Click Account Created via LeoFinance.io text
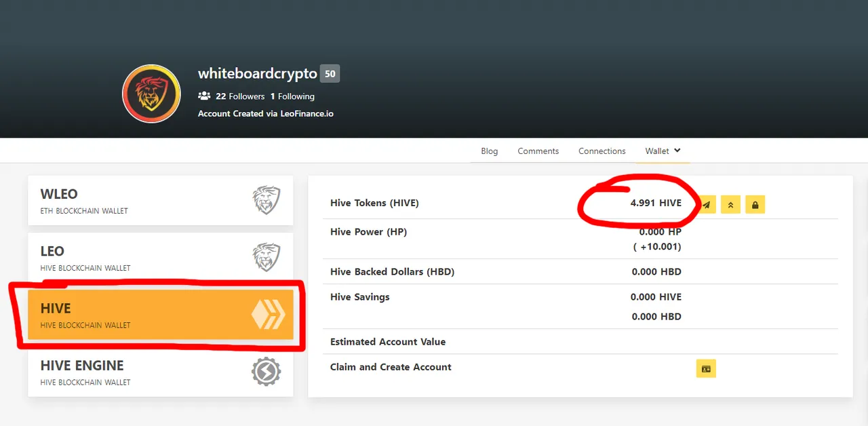The height and width of the screenshot is (426, 868). click(266, 113)
